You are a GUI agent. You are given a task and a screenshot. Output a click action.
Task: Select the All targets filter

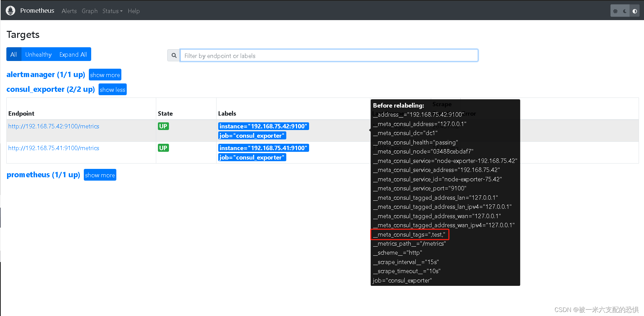point(14,54)
